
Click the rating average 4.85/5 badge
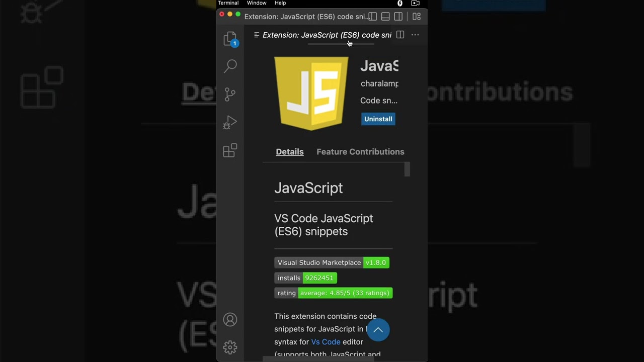[333, 293]
